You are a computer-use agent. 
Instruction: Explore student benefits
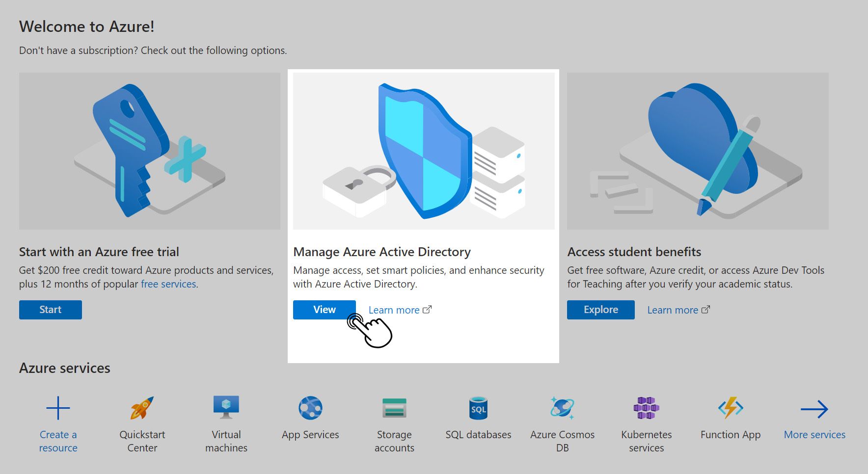click(x=600, y=310)
